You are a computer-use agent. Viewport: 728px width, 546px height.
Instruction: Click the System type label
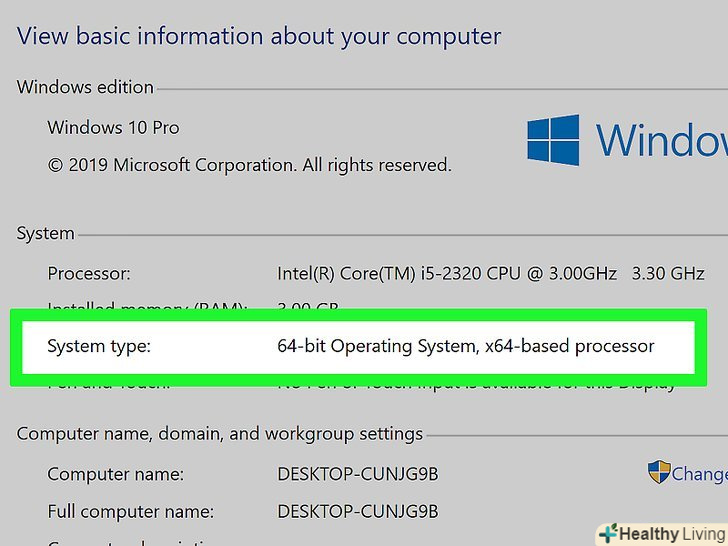(x=99, y=347)
